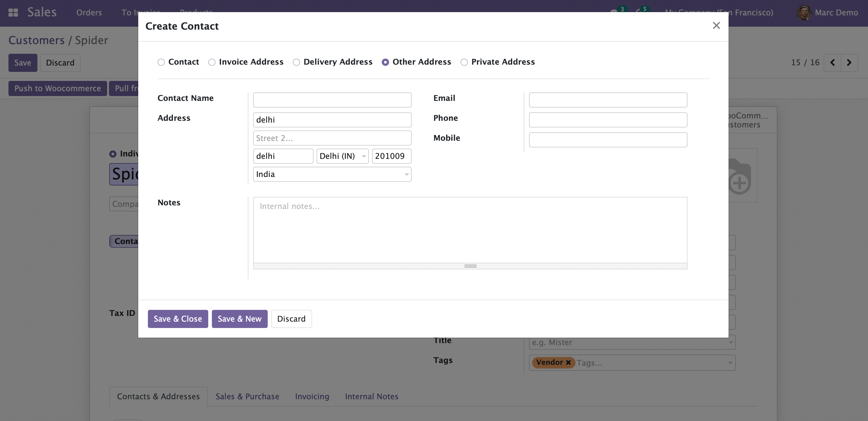Select the Contact radio option
The width and height of the screenshot is (868, 421).
(x=161, y=62)
